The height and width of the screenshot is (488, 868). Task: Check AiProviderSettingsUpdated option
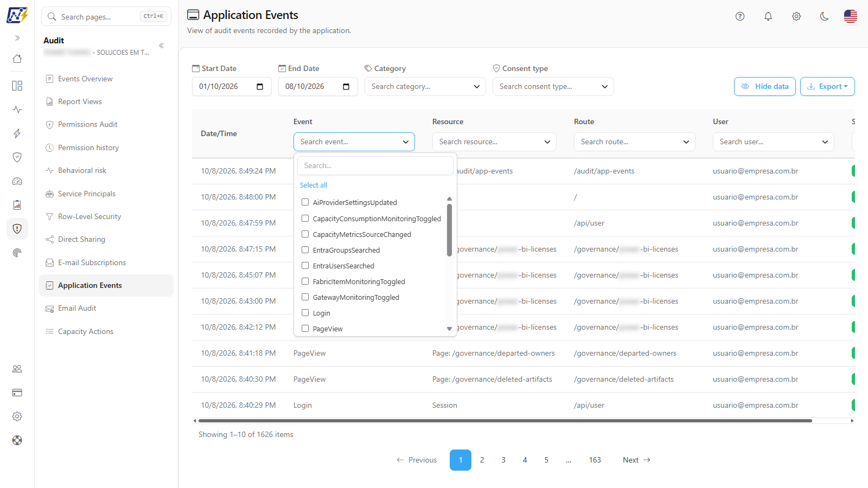[305, 202]
